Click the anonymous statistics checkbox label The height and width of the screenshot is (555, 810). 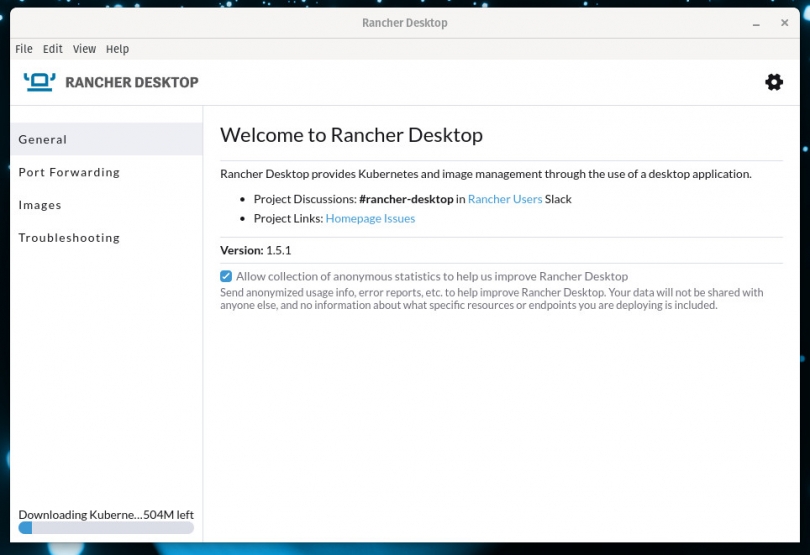tap(432, 276)
